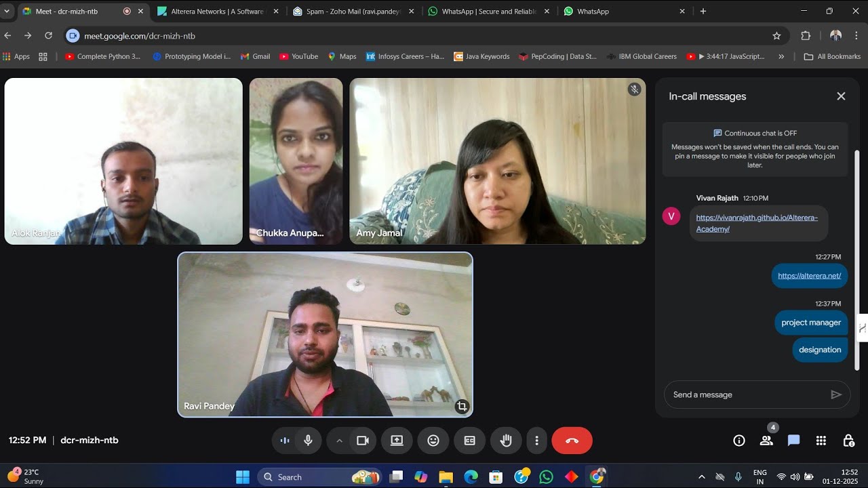Open the Maps bookmark
Viewport: 868px width, 488px height.
(x=342, y=56)
